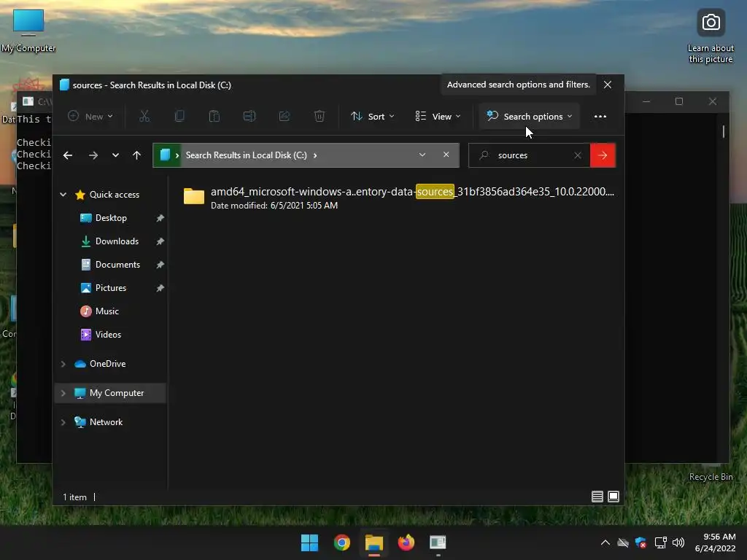Open the New dropdown menu
The width and height of the screenshot is (747, 560).
coord(90,116)
